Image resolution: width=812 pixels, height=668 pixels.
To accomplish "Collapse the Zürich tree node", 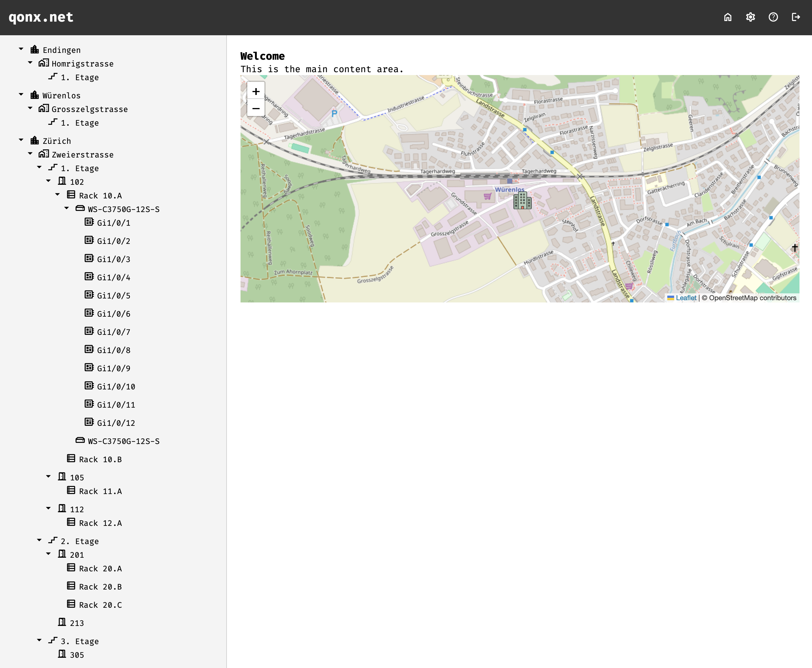I will click(x=21, y=140).
